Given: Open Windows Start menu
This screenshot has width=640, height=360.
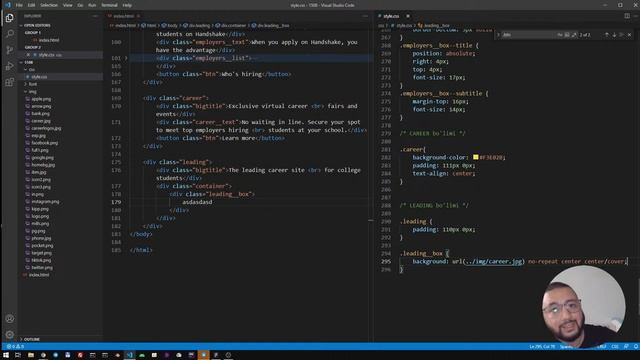Looking at the screenshot, I should click(6, 355).
